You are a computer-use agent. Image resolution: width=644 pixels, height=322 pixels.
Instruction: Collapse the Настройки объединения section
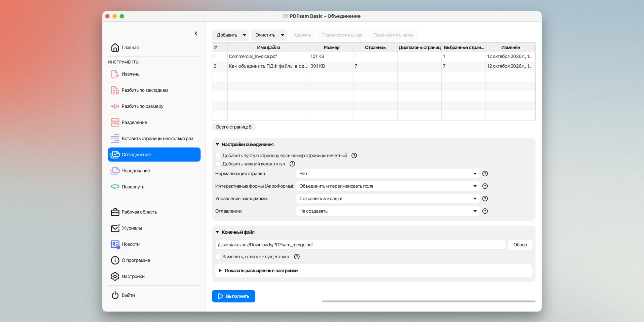[x=217, y=144]
